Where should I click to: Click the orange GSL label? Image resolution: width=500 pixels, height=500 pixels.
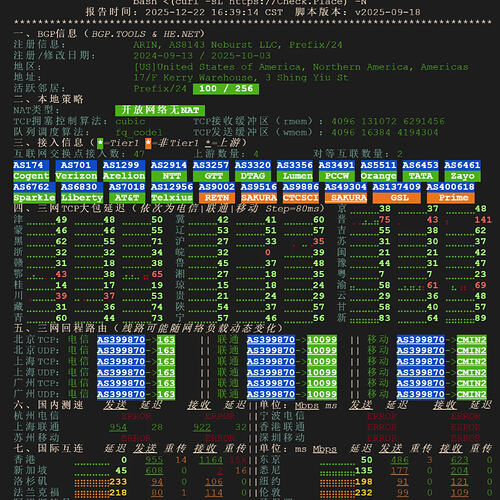(397, 198)
